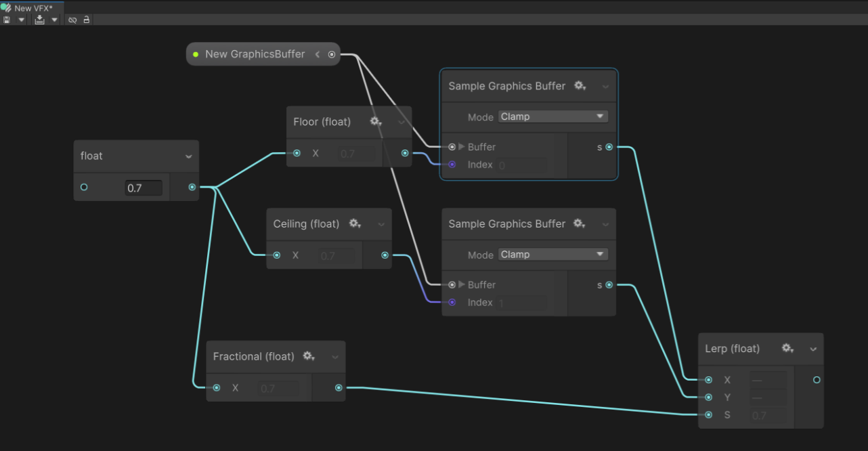Viewport: 868px width, 451px height.
Task: Click the save icon in the toolbar
Action: point(7,20)
